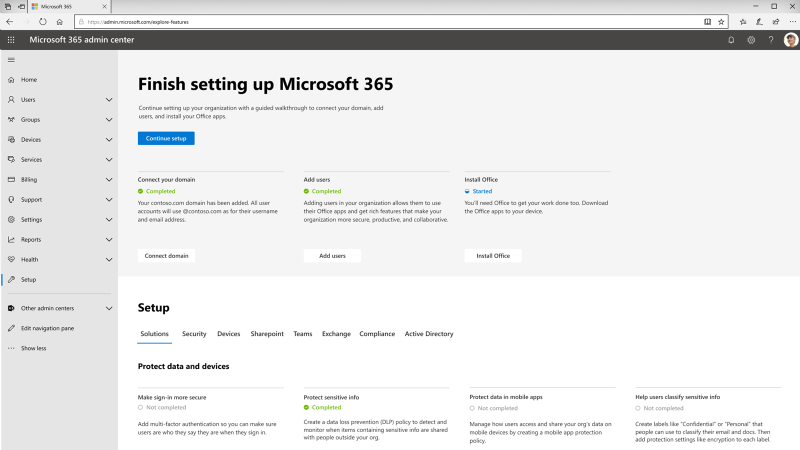The image size is (800, 450).
Task: Click the Add users button
Action: point(332,256)
